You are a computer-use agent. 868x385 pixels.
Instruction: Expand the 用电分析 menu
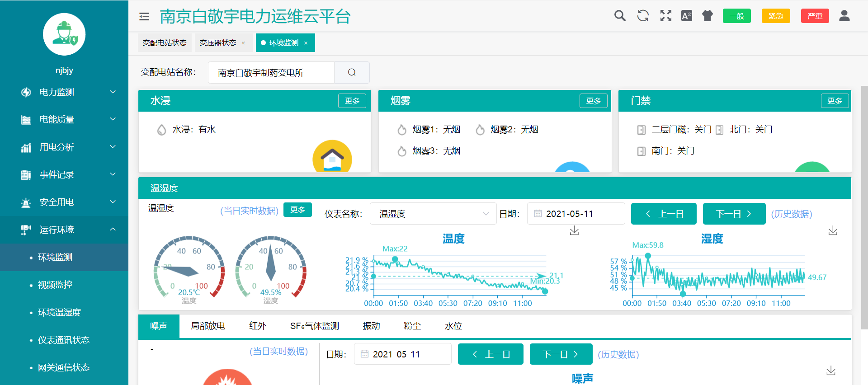64,147
